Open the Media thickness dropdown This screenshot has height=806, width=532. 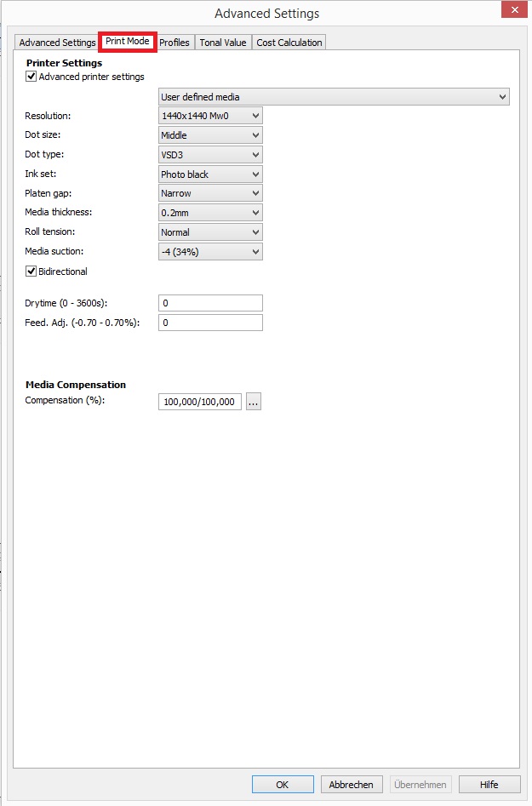[210, 213]
